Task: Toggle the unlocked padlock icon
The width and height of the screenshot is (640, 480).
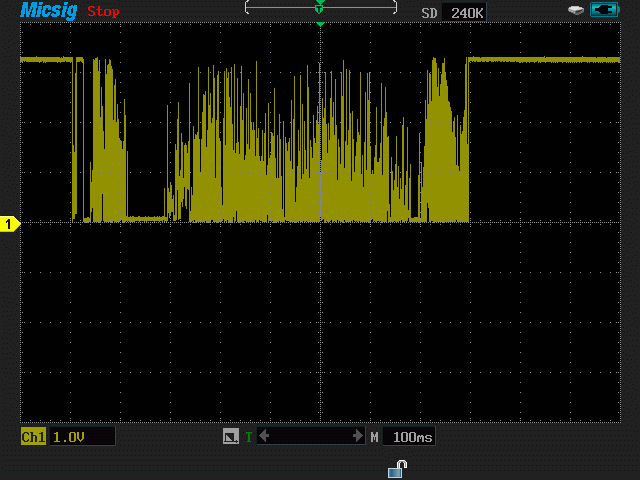Action: (397, 467)
